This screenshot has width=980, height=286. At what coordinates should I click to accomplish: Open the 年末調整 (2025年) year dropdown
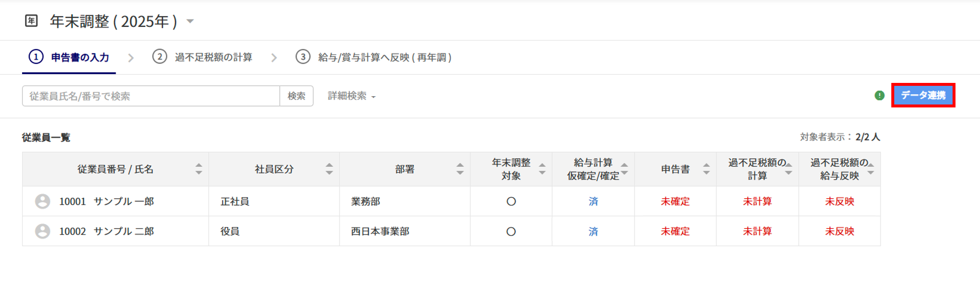click(x=191, y=21)
